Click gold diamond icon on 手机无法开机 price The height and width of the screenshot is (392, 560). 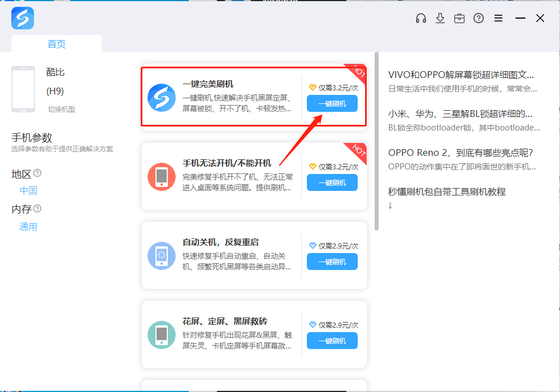[312, 167]
